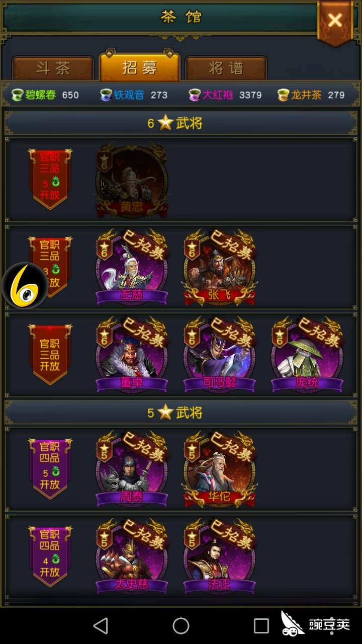
Task: Open the 董卓 hero portrait
Action: pyautogui.click(x=132, y=355)
